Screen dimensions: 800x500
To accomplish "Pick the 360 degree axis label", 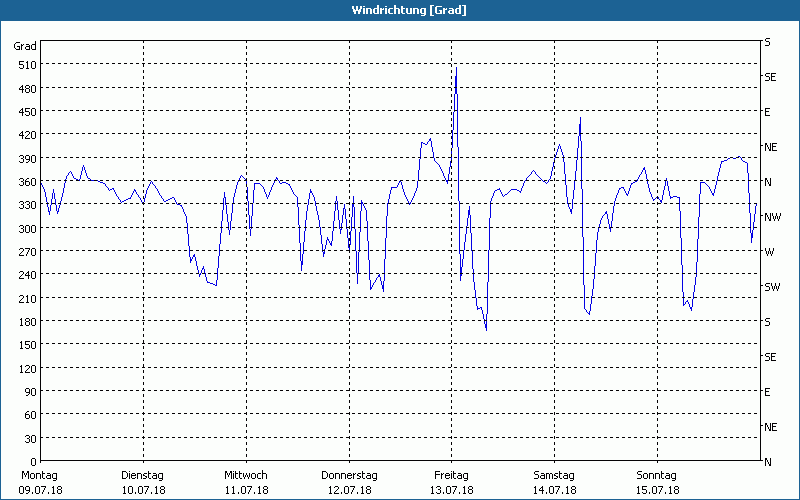I will (x=28, y=182).
